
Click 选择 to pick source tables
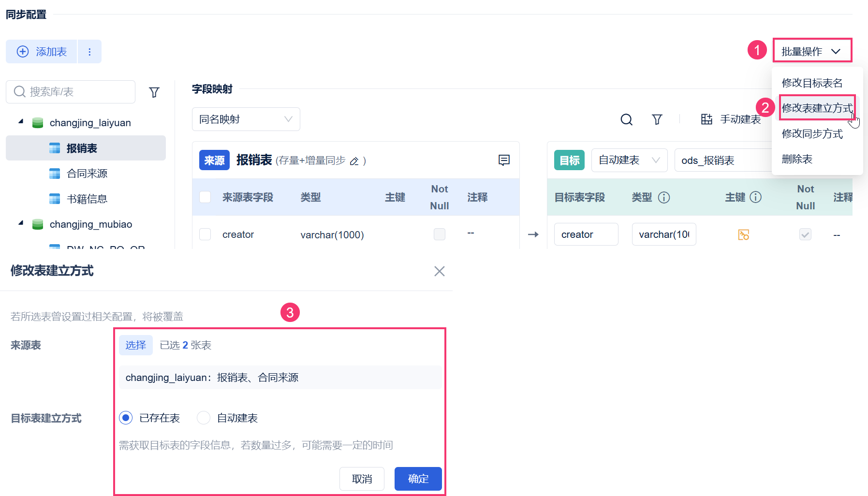tap(136, 345)
